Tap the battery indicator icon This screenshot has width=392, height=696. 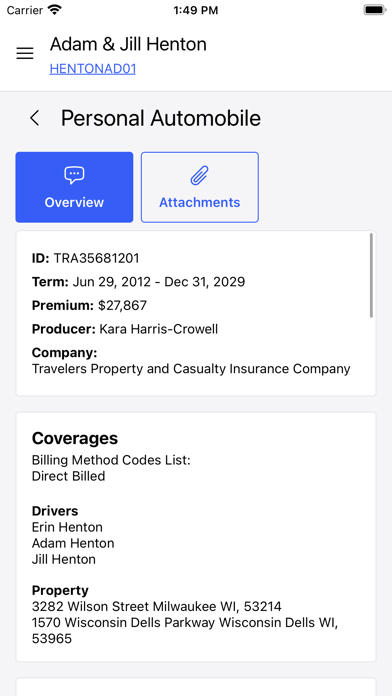click(375, 10)
